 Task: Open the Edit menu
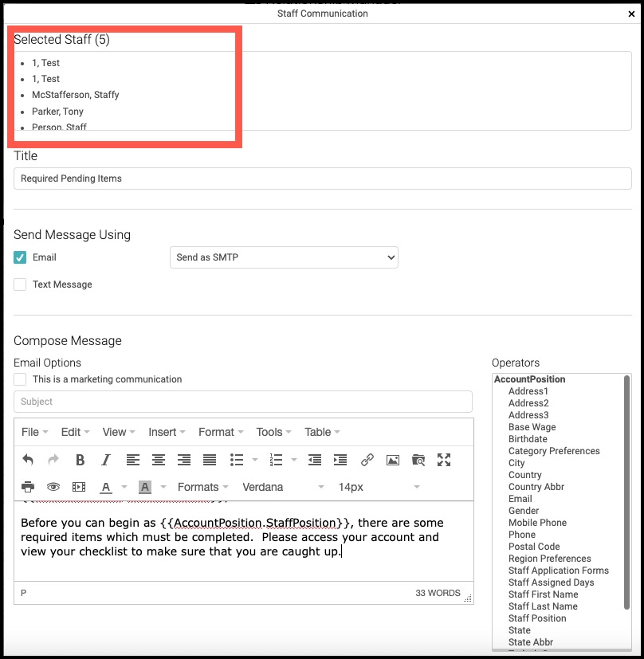[x=75, y=432]
